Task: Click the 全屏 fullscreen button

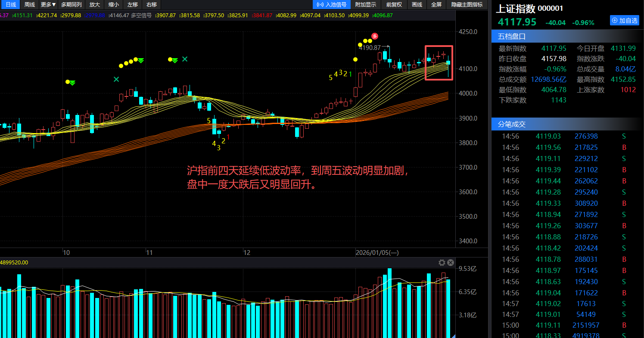Action: pyautogui.click(x=436, y=5)
